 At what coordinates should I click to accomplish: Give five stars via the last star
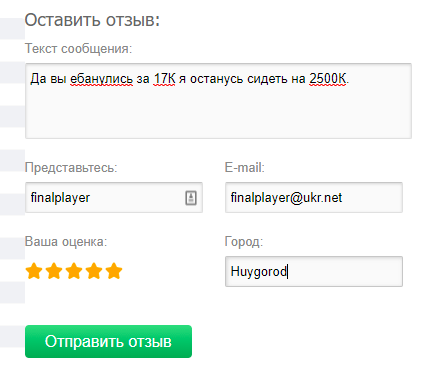click(x=114, y=271)
